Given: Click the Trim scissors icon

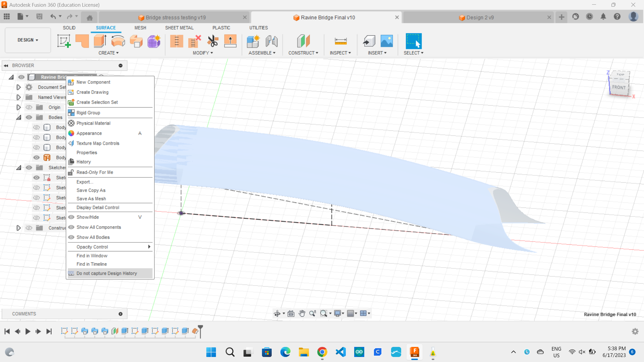Looking at the screenshot, I should click(213, 41).
